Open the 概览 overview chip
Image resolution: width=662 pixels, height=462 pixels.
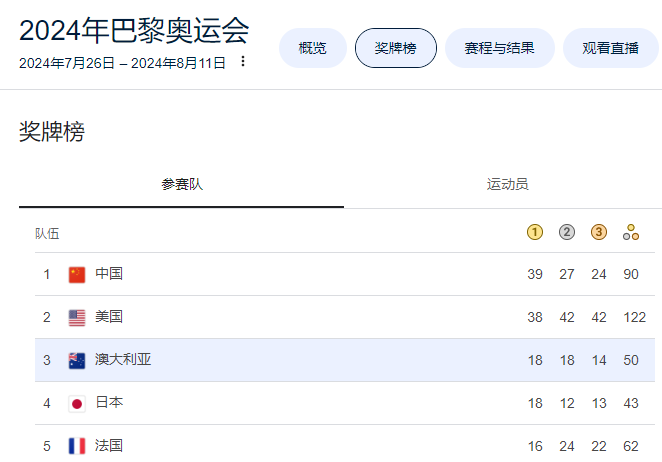click(x=312, y=48)
